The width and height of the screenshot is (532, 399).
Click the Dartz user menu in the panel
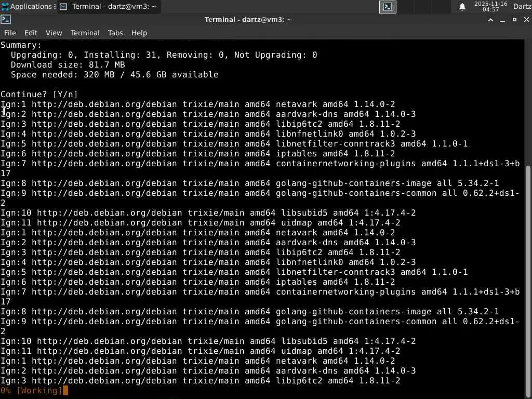coord(522,6)
